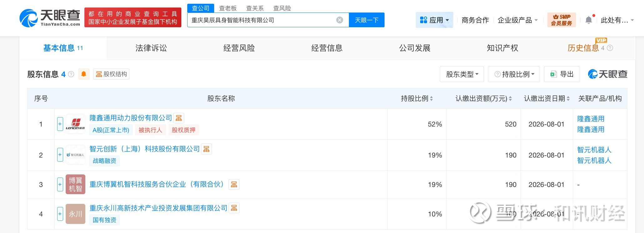Open equity structure icon beside 智元创新 company
The image size is (644, 233).
[x=206, y=149]
